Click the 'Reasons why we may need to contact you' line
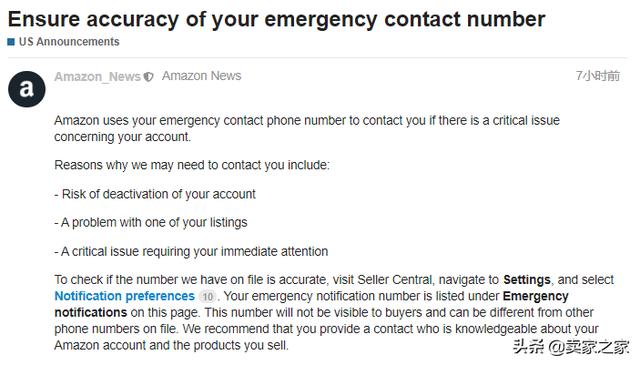 pos(192,165)
